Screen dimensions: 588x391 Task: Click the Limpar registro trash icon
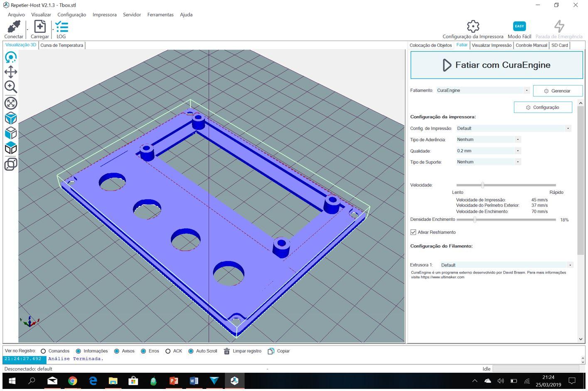[x=227, y=351]
